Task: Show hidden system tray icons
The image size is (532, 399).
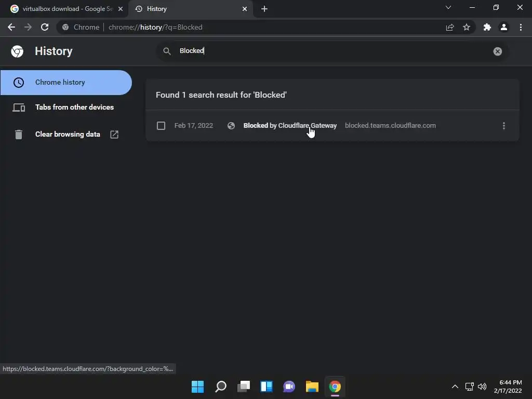Action: (x=455, y=387)
